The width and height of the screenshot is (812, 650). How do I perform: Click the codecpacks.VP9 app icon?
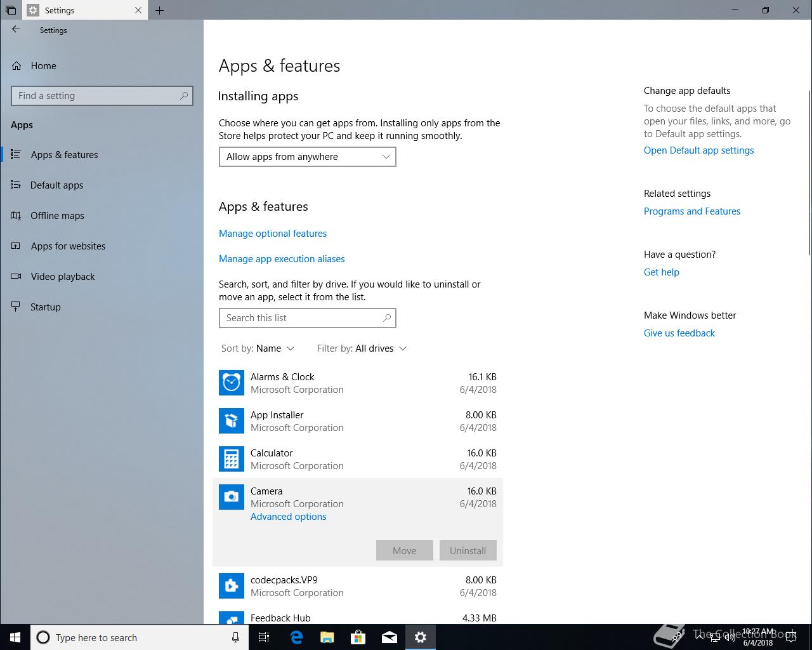[x=232, y=586]
